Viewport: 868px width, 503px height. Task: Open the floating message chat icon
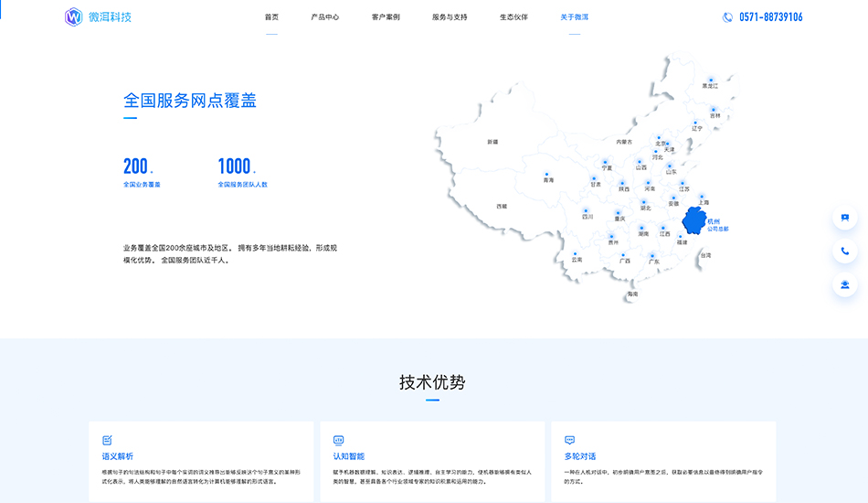[x=844, y=218]
